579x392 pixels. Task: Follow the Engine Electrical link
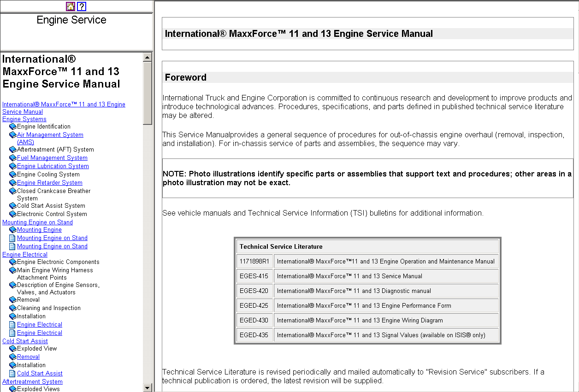(x=39, y=324)
